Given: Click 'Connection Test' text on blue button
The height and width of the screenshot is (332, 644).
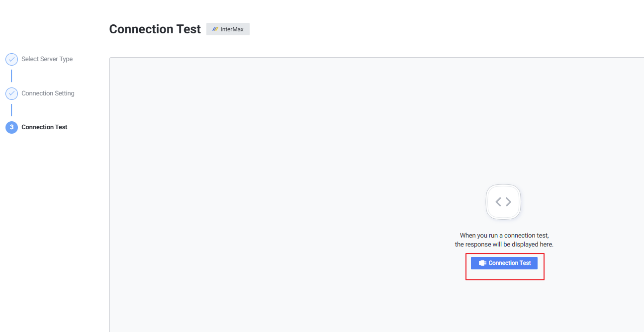Looking at the screenshot, I should tap(510, 263).
